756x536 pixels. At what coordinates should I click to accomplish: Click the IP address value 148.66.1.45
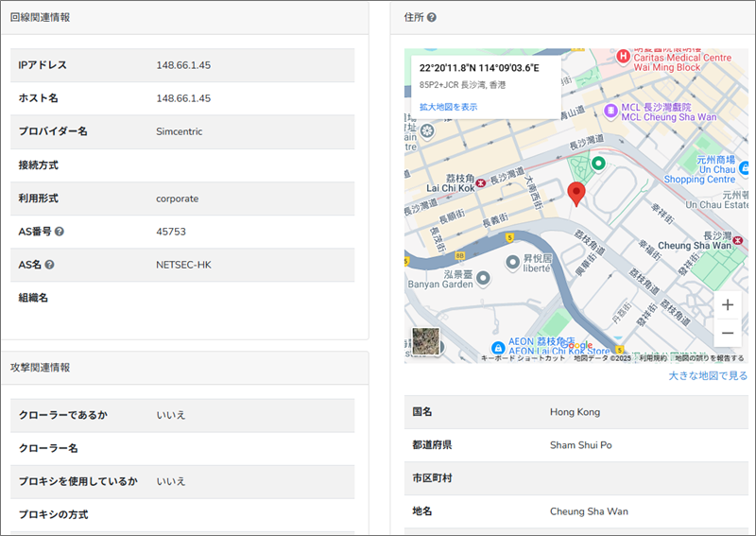pyautogui.click(x=183, y=65)
